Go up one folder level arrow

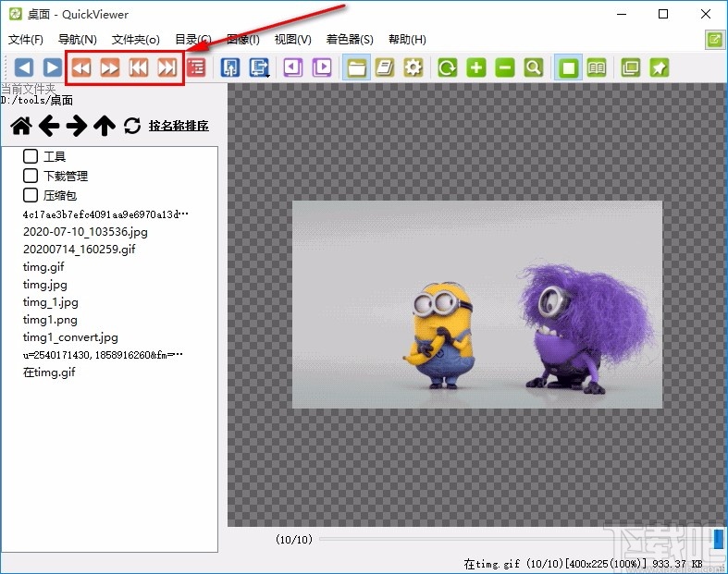tap(105, 126)
